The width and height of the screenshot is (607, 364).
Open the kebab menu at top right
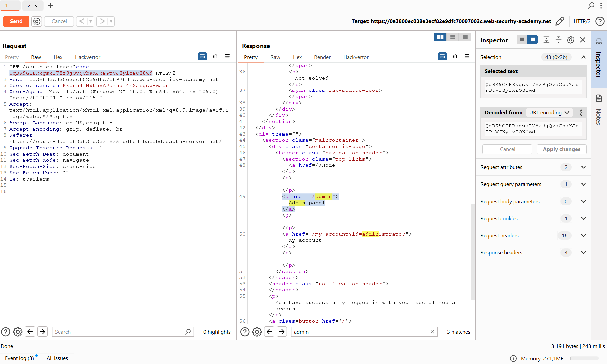coord(601,6)
